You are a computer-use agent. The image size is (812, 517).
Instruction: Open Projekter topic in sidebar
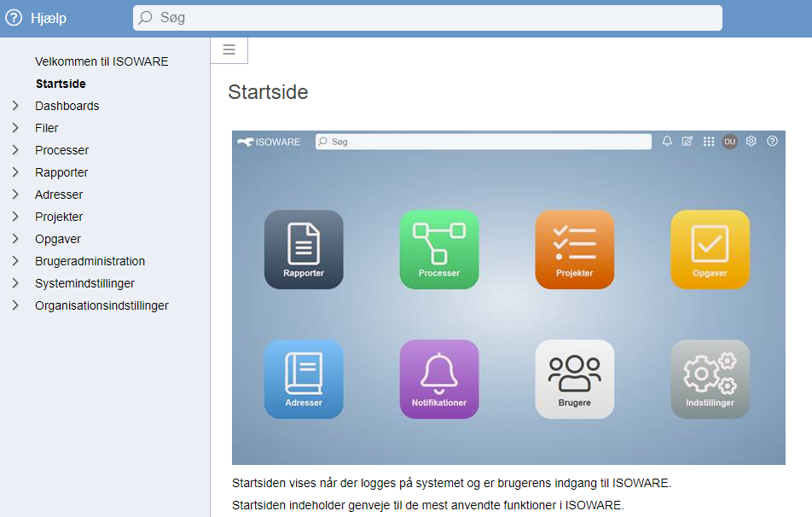59,217
